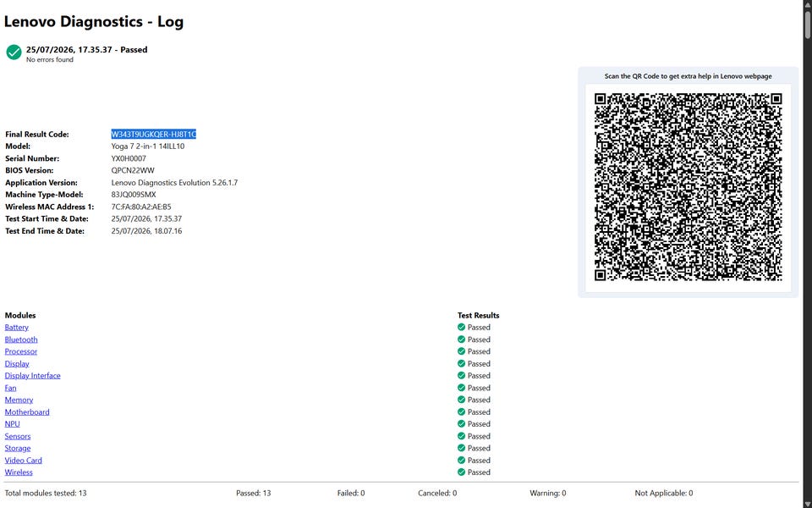This screenshot has height=508, width=812.
Task: Open the Motherboard module link
Action: [x=27, y=412]
